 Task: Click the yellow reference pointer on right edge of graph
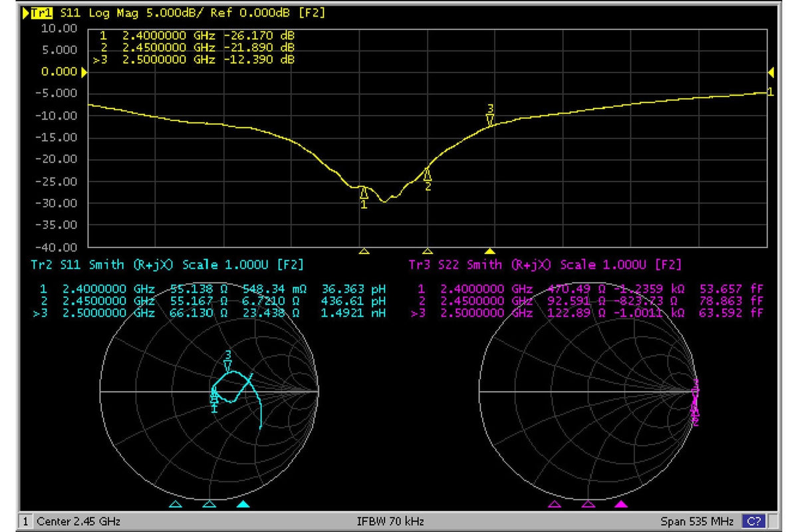pyautogui.click(x=770, y=72)
